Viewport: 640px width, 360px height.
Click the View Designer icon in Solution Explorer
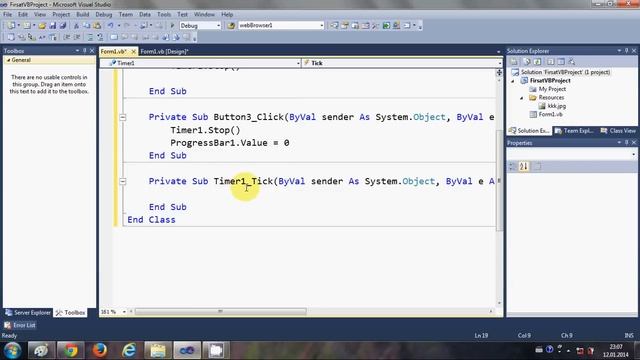pos(561,62)
